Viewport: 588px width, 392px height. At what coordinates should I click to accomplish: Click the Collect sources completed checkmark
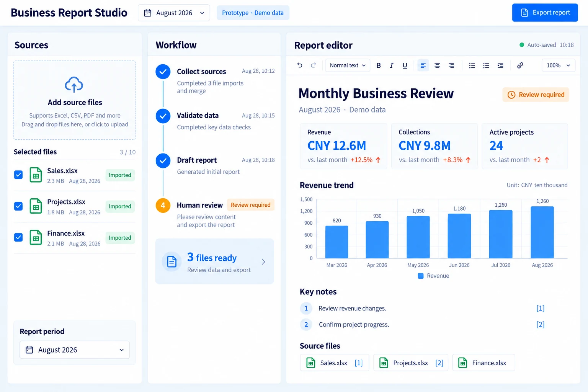(163, 72)
